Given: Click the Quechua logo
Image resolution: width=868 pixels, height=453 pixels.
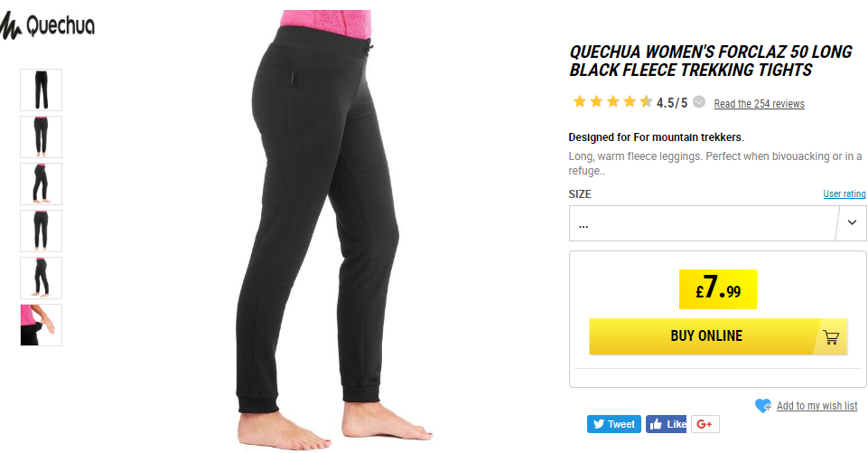Looking at the screenshot, I should click(x=47, y=25).
